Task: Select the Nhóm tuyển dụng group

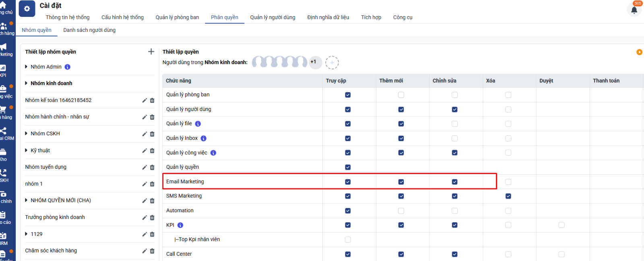Action: pyautogui.click(x=46, y=167)
